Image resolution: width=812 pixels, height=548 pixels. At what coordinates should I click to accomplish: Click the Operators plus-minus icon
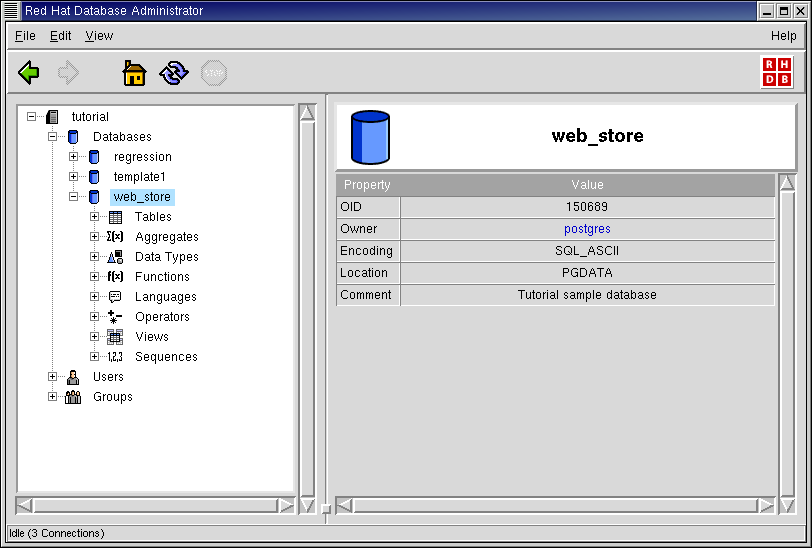[114, 316]
